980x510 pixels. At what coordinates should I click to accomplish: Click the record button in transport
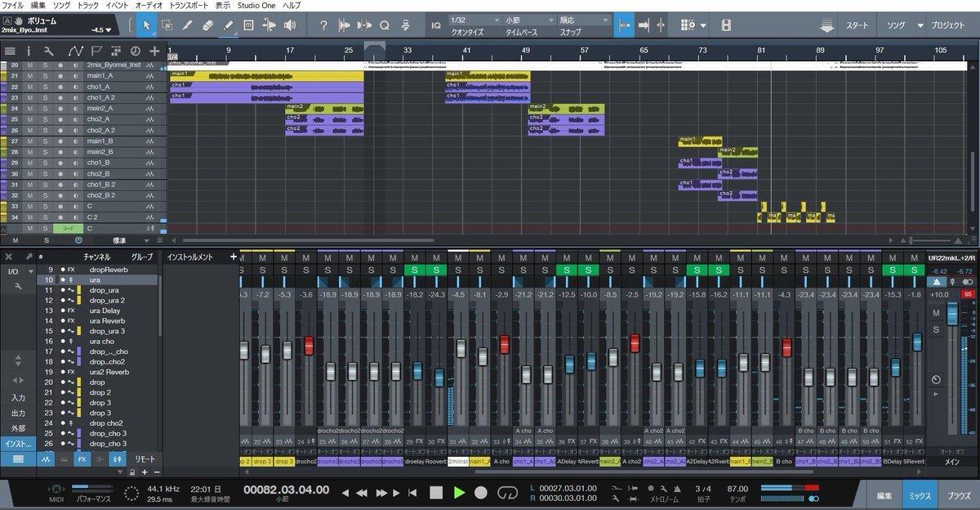point(481,492)
